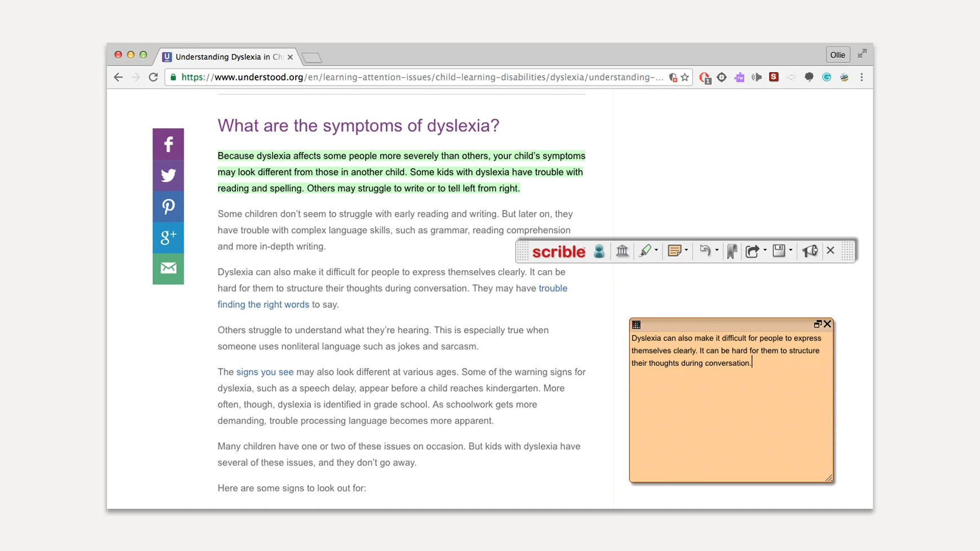Click the faded gray extension icon
This screenshot has height=551, width=980.
pyautogui.click(x=791, y=77)
